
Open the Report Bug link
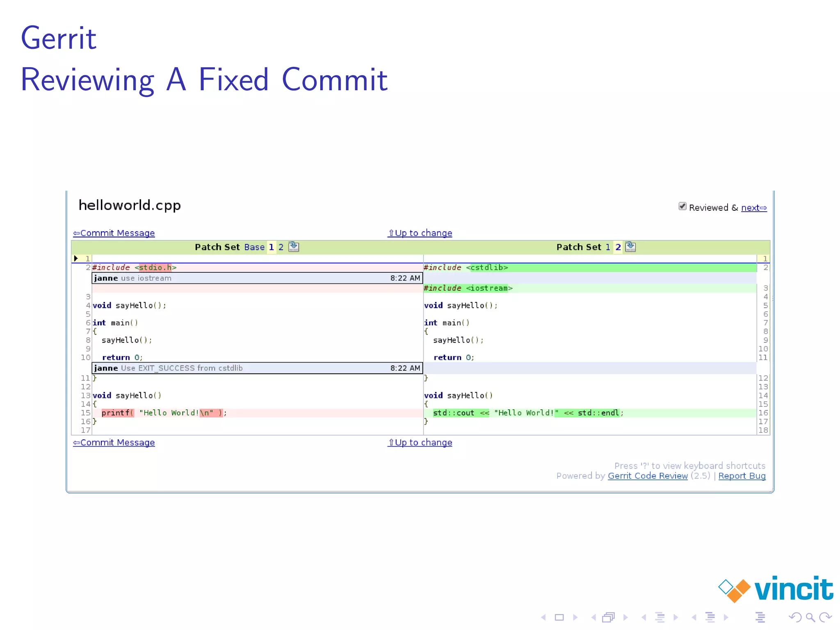tap(742, 476)
